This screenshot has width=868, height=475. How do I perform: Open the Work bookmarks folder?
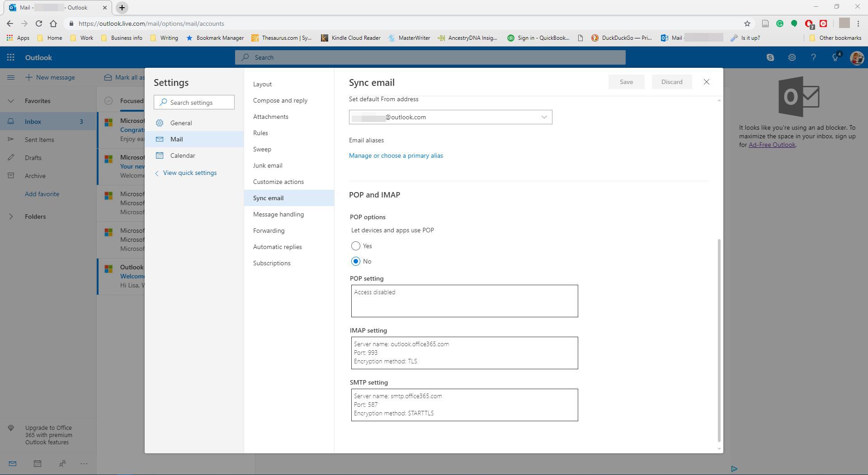[82, 38]
